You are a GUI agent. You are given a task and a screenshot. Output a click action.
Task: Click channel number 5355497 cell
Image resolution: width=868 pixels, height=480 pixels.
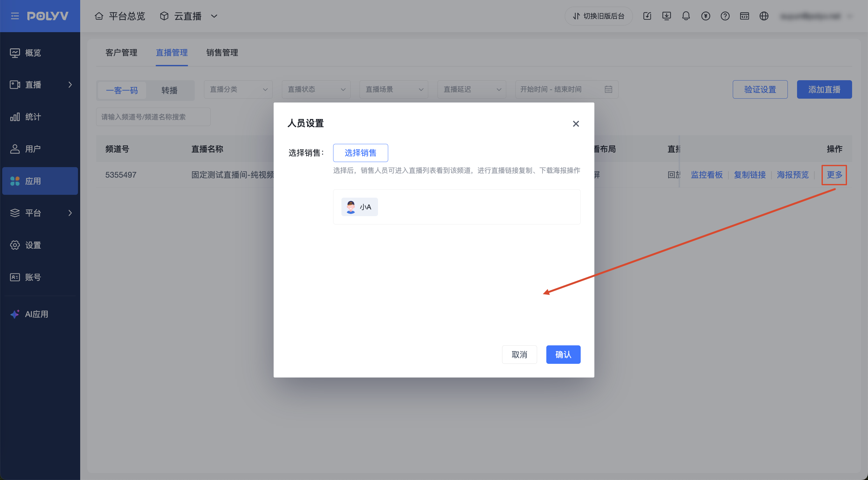coord(121,175)
